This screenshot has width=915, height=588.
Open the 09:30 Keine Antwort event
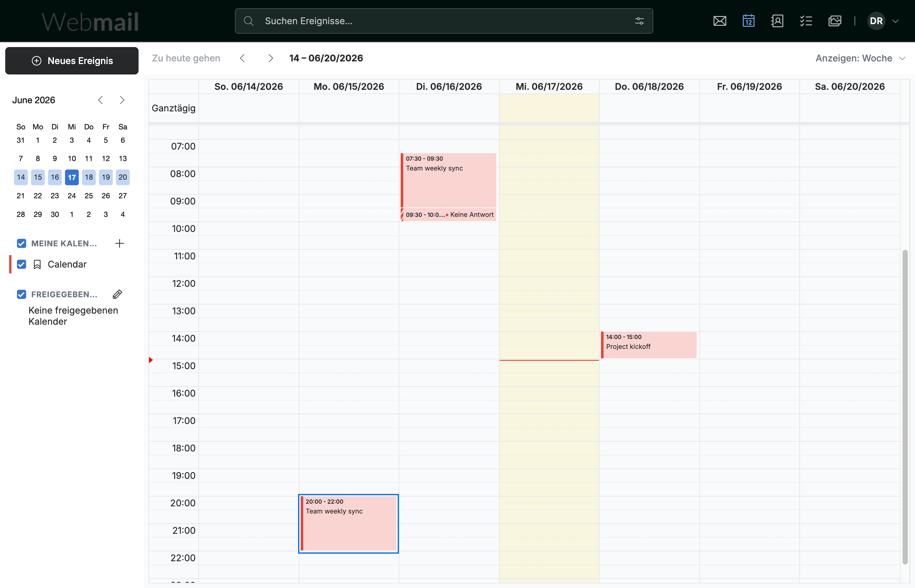(448, 215)
